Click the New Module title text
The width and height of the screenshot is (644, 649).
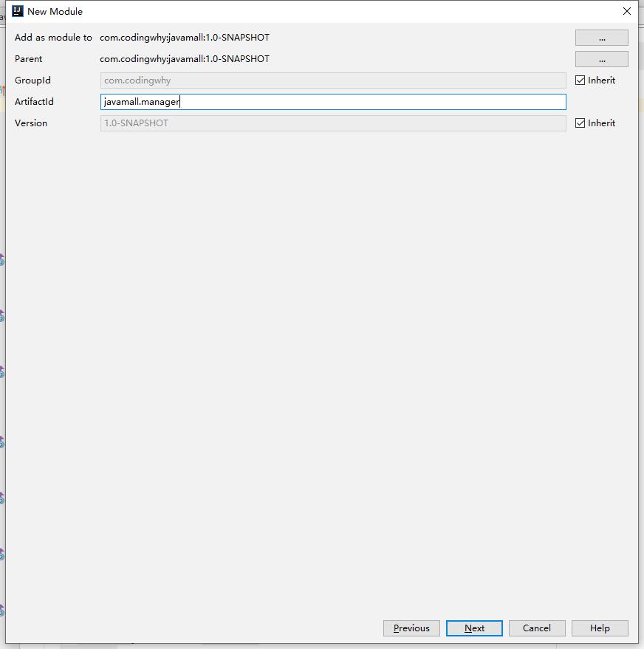(55, 12)
